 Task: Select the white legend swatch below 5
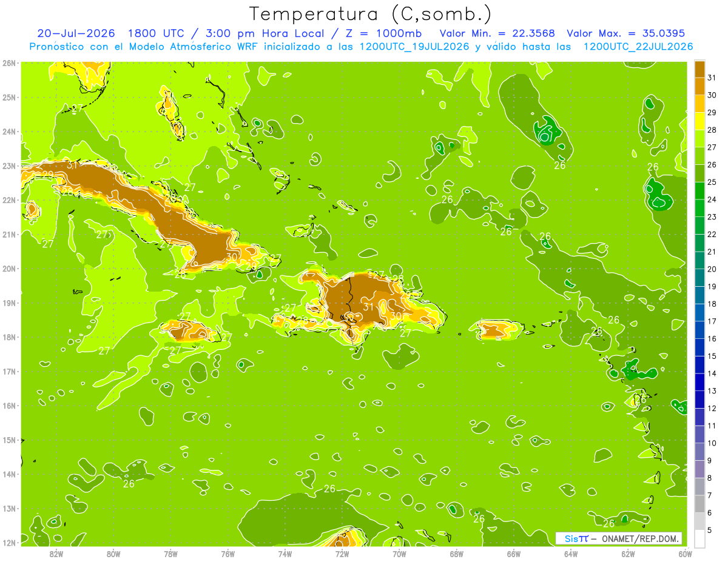[699, 538]
